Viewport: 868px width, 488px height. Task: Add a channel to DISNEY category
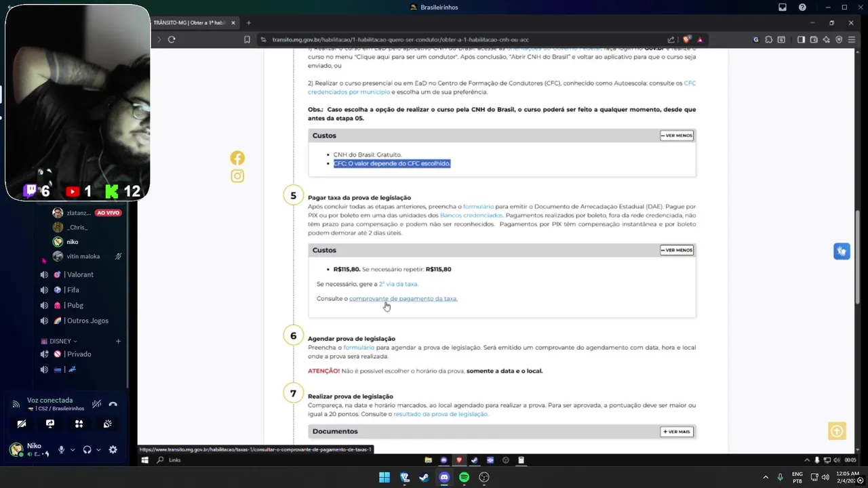click(118, 341)
